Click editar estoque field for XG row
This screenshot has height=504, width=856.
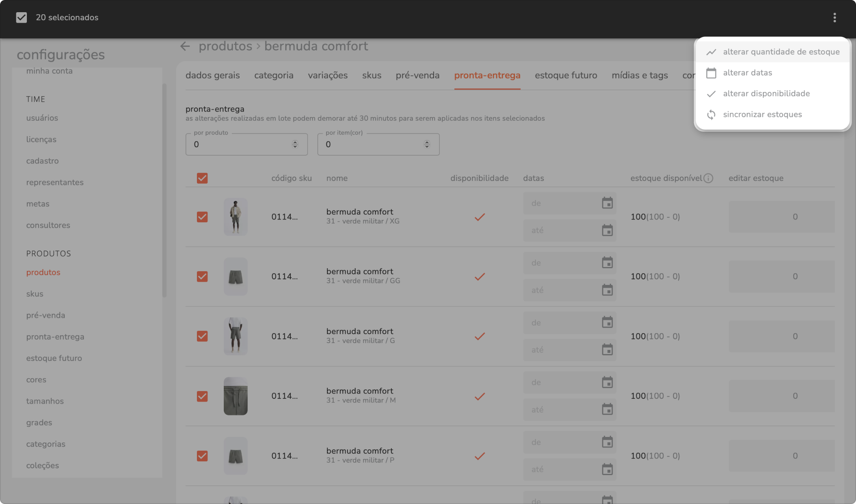pyautogui.click(x=781, y=217)
